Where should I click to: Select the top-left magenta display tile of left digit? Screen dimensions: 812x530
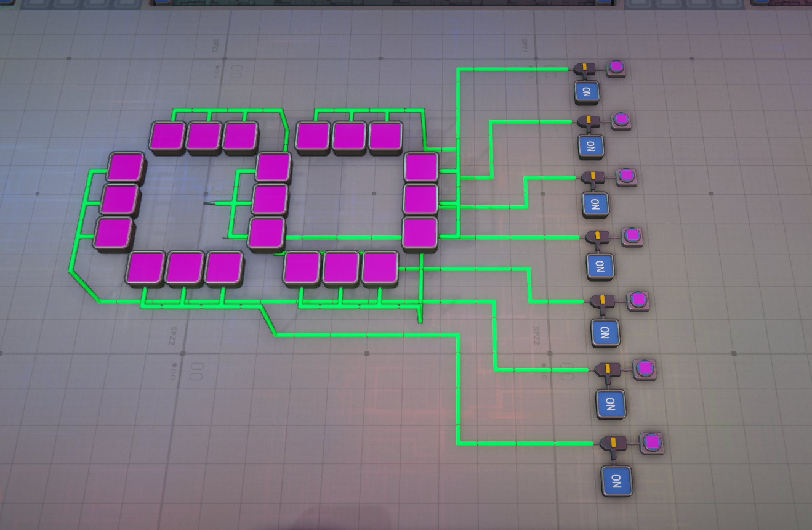[168, 136]
